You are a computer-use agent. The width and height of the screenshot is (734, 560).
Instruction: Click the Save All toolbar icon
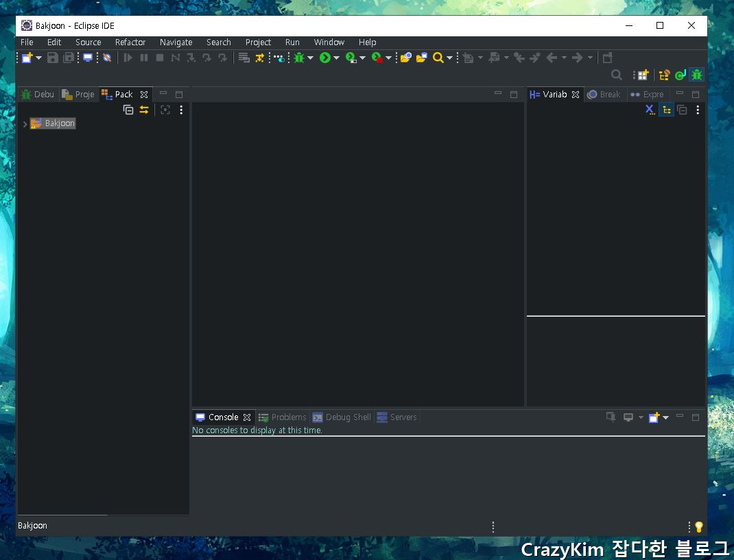67,58
